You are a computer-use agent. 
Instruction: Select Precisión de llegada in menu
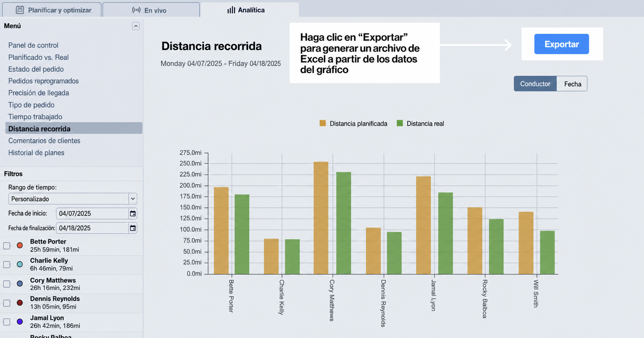pyautogui.click(x=39, y=93)
